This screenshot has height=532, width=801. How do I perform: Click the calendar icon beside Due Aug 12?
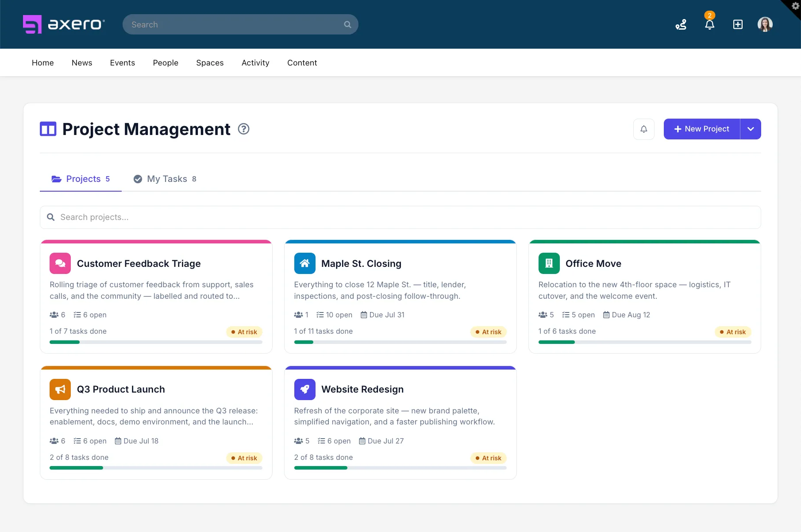tap(606, 315)
